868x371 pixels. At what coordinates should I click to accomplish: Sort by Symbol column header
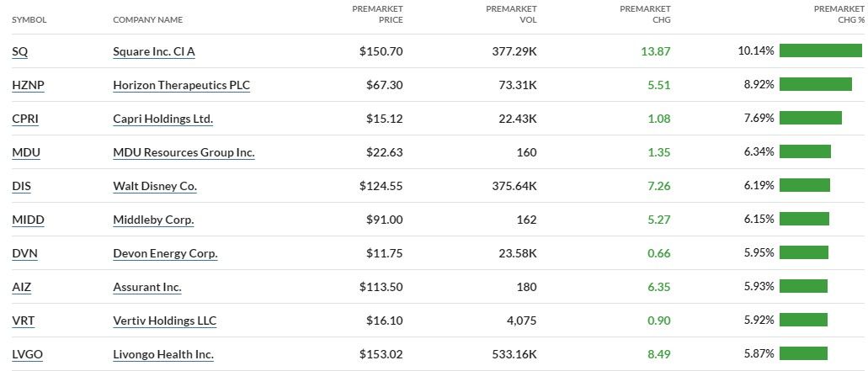[x=29, y=19]
